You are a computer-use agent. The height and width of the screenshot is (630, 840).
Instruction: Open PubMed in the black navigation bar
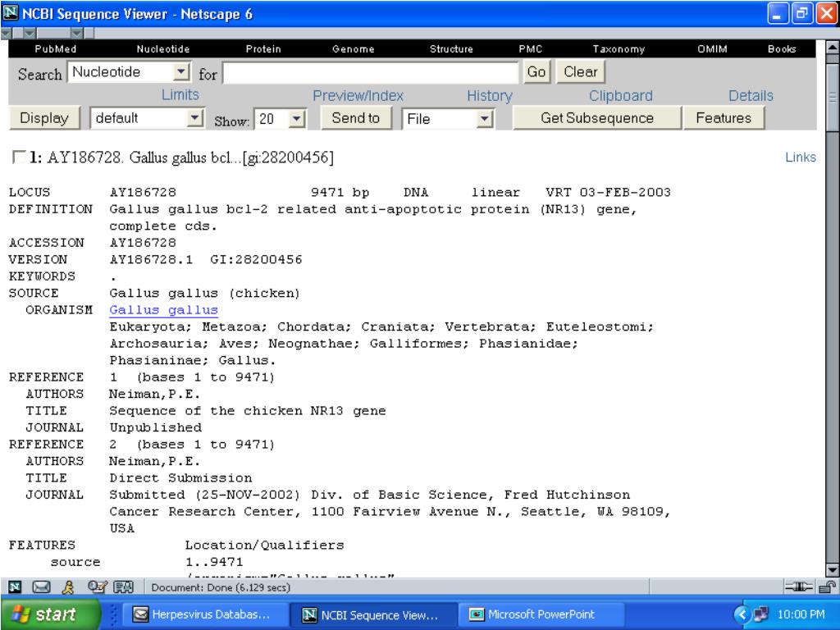click(x=56, y=48)
